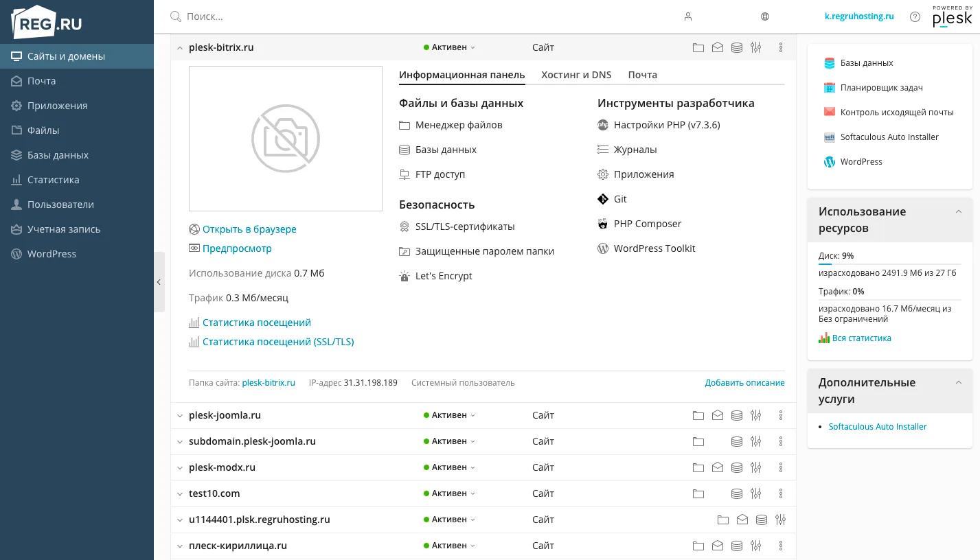Collapse the left navigation sidebar handle
The width and height of the screenshot is (980, 560).
tap(159, 282)
